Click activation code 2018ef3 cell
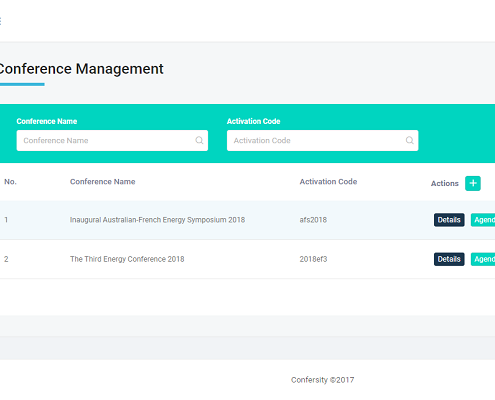Viewport: 495px width, 400px height. point(313,259)
